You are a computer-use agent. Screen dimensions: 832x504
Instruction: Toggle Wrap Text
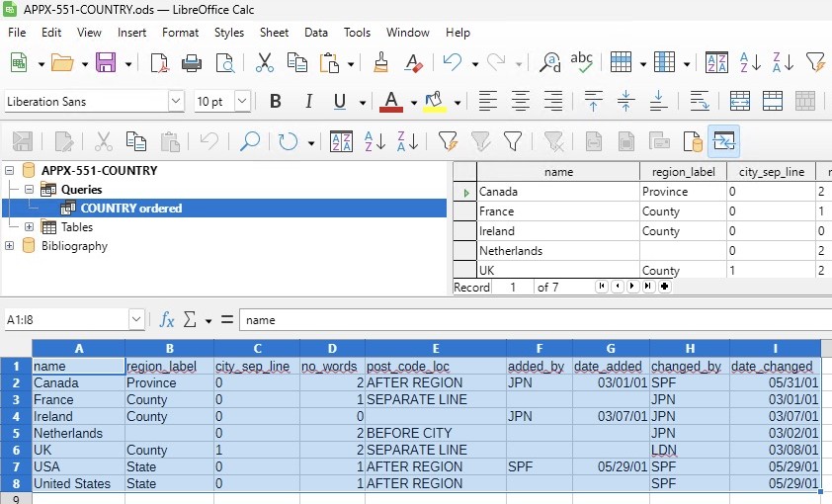pos(700,101)
